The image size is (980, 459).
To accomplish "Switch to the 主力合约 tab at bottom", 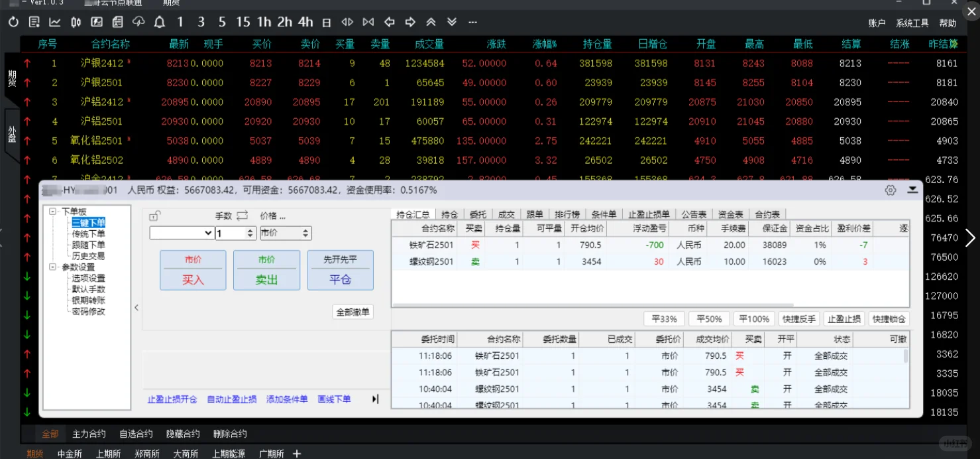I will tap(89, 434).
